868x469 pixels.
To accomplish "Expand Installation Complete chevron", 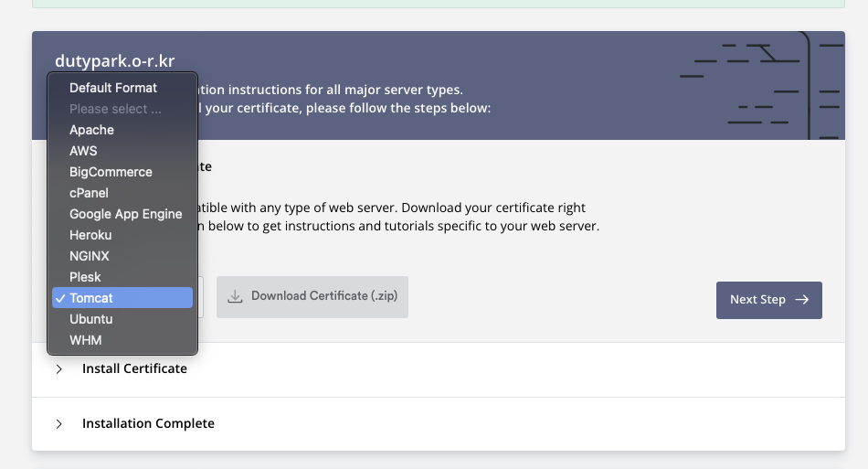I will 58,424.
